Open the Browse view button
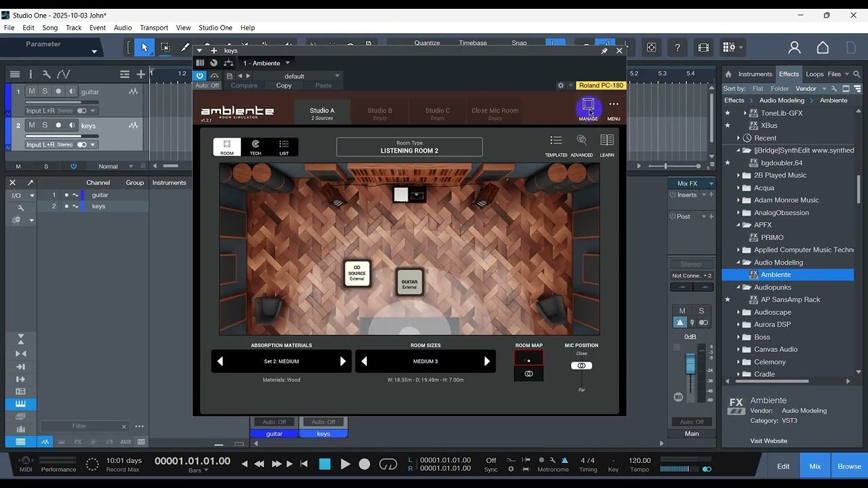Image resolution: width=868 pixels, height=488 pixels. pyautogui.click(x=849, y=466)
